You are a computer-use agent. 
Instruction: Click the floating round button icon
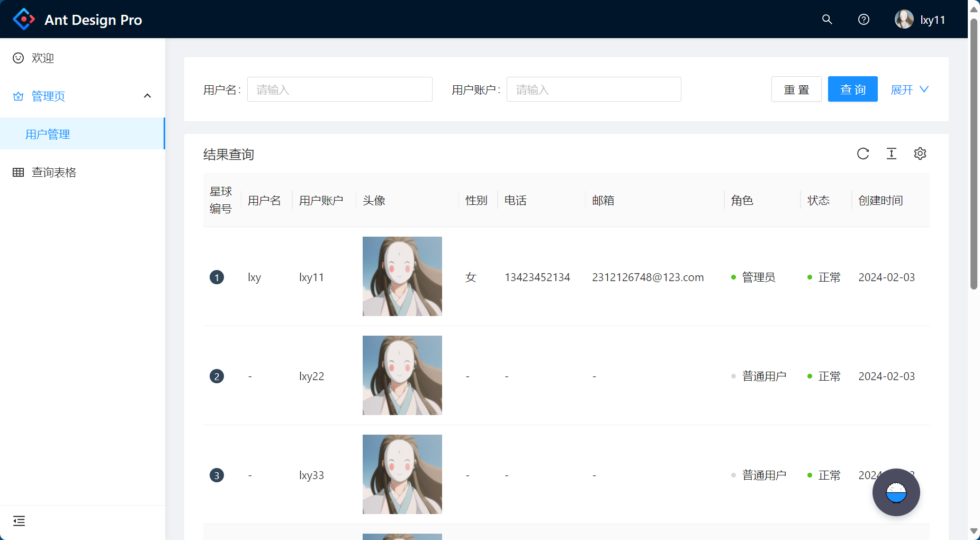click(x=896, y=492)
